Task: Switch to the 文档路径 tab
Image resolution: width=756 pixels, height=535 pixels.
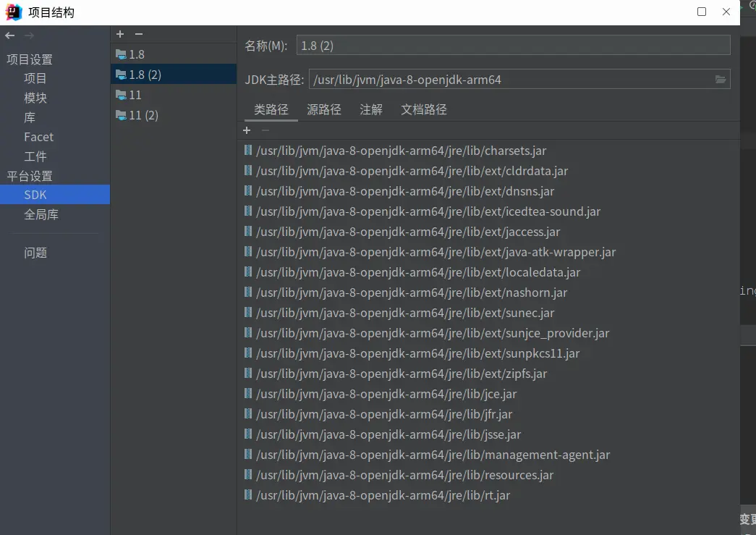Action: pyautogui.click(x=424, y=109)
